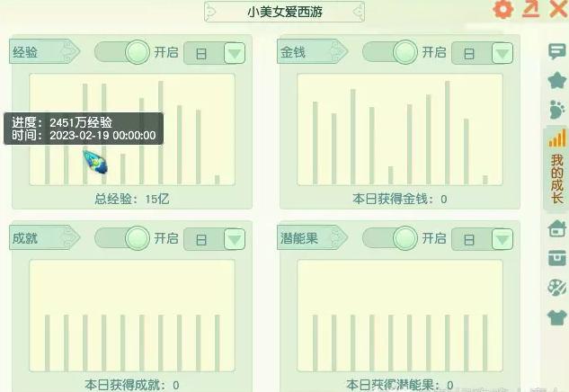Expand the 成就 period dropdown arrow

coord(235,239)
